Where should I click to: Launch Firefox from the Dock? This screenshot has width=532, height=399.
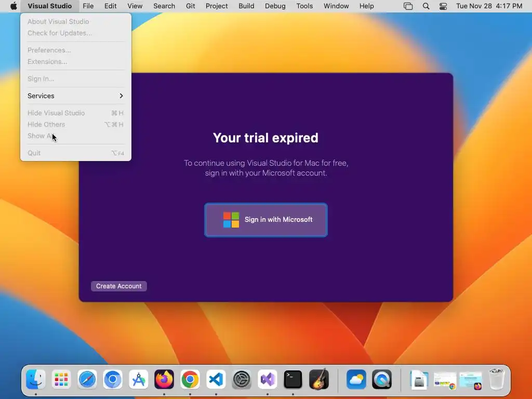tap(164, 379)
